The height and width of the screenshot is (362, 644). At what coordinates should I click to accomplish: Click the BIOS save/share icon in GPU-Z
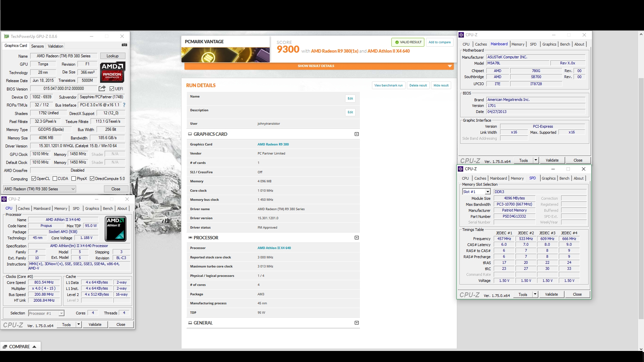click(x=102, y=88)
